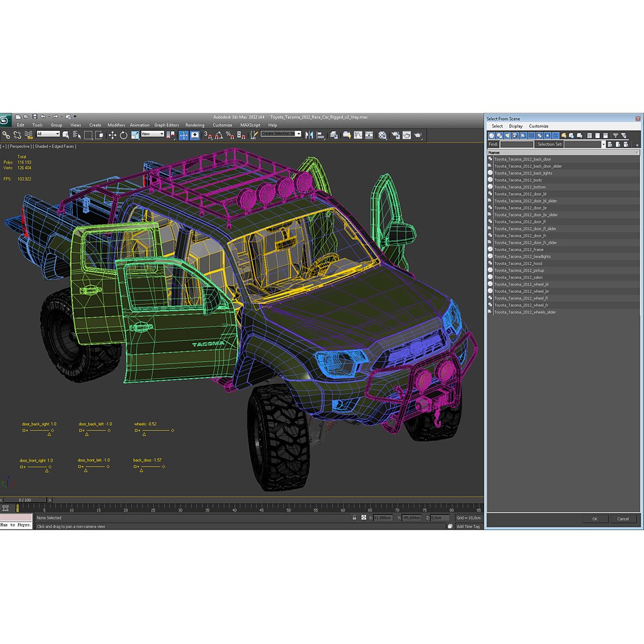Click the Open File icon in the quick access toolbar

tap(26, 117)
